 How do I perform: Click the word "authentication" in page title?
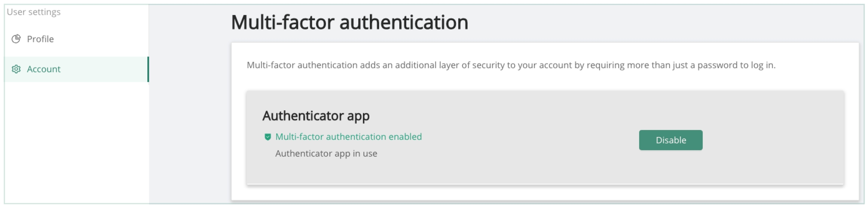[x=403, y=22]
